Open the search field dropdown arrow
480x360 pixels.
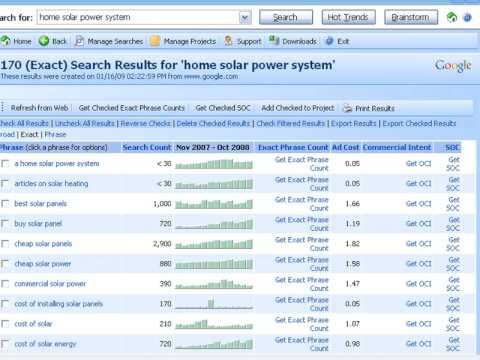click(x=245, y=17)
